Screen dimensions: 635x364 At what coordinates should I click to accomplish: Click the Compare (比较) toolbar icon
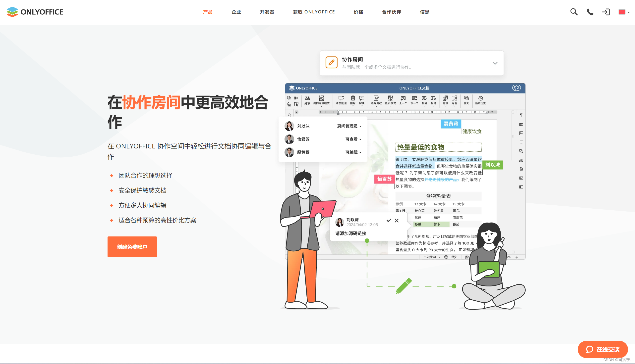click(445, 100)
